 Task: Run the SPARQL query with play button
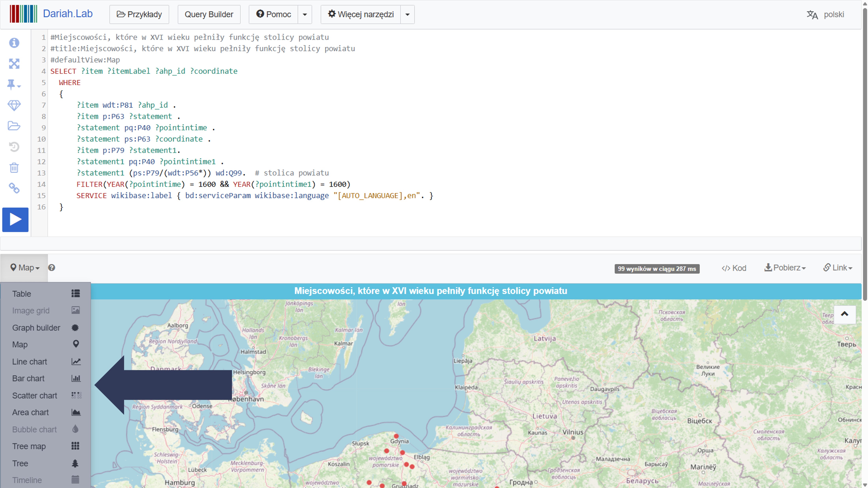tap(15, 219)
